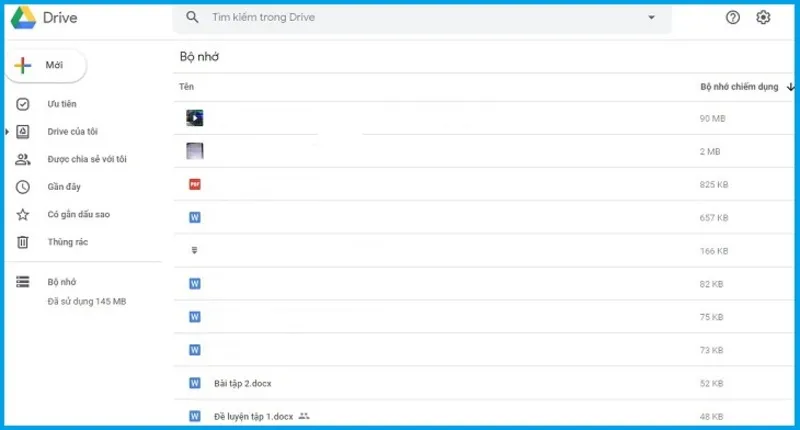Select the image thumbnail of 2 MB file
This screenshot has height=430, width=800.
pyautogui.click(x=195, y=151)
